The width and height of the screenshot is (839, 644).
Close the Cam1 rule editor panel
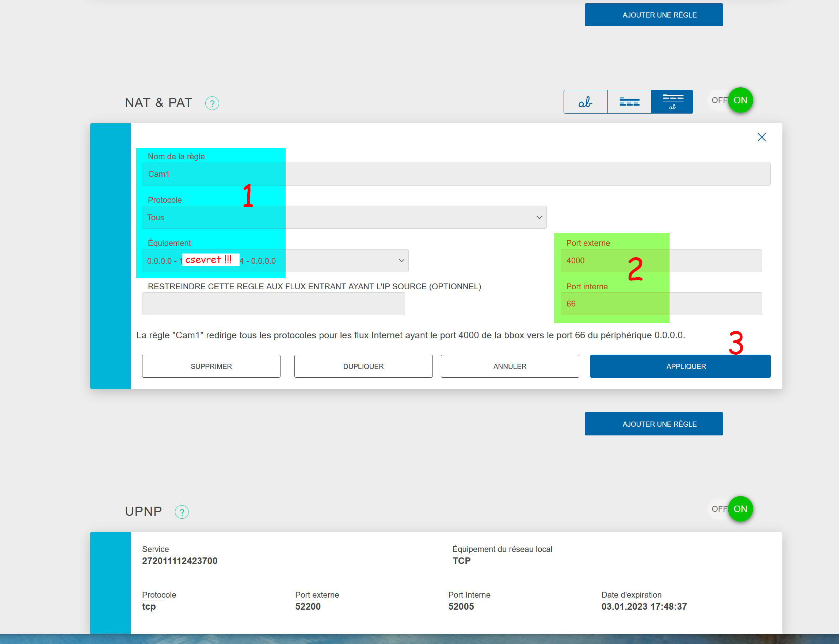(761, 137)
